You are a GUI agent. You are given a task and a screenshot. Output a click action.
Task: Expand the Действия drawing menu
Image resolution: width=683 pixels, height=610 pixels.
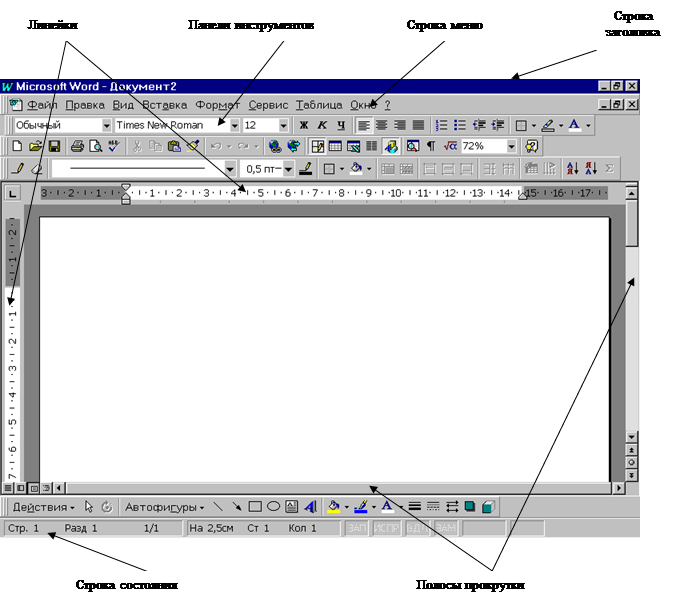(44, 507)
